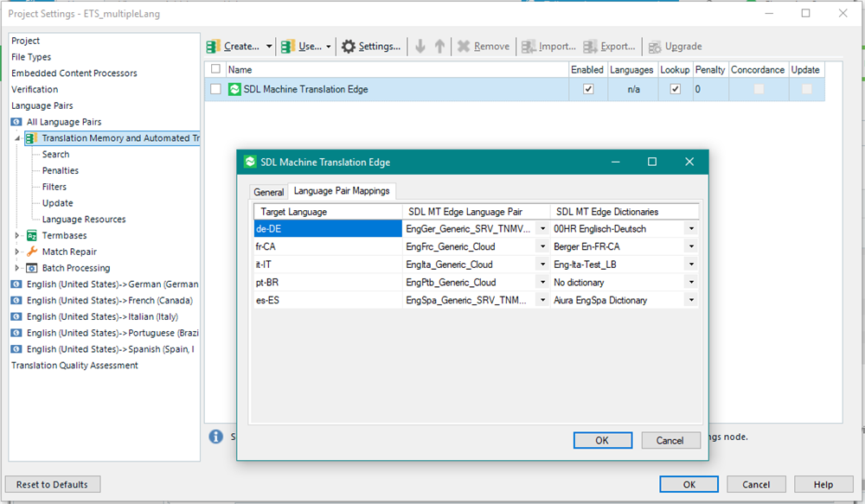Open Verification in the settings tree
This screenshot has height=504, width=865.
35,89
